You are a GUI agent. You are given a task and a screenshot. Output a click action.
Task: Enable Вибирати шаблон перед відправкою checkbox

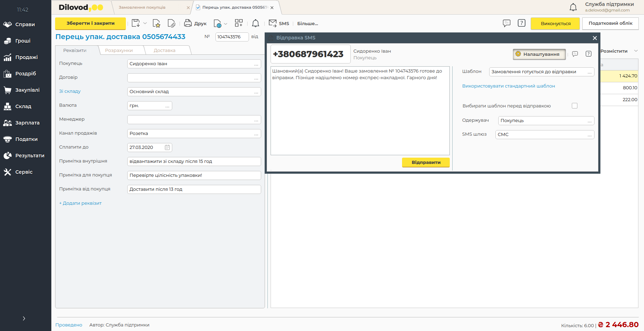point(575,106)
